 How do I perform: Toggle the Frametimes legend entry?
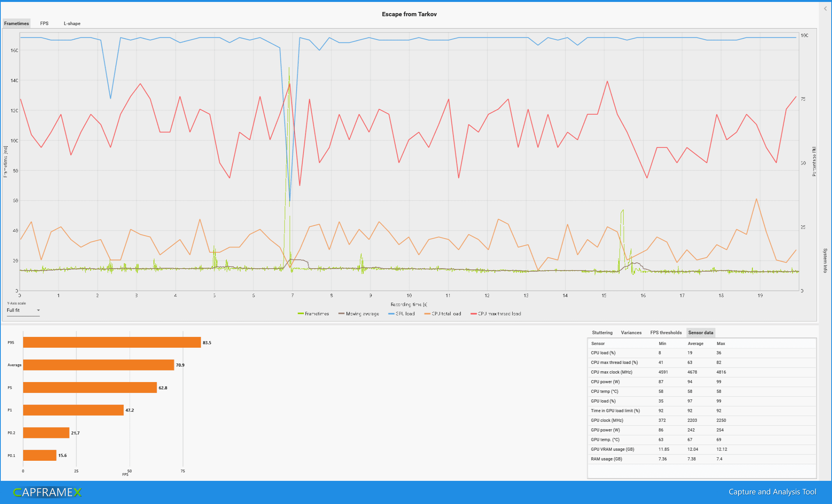pos(313,314)
